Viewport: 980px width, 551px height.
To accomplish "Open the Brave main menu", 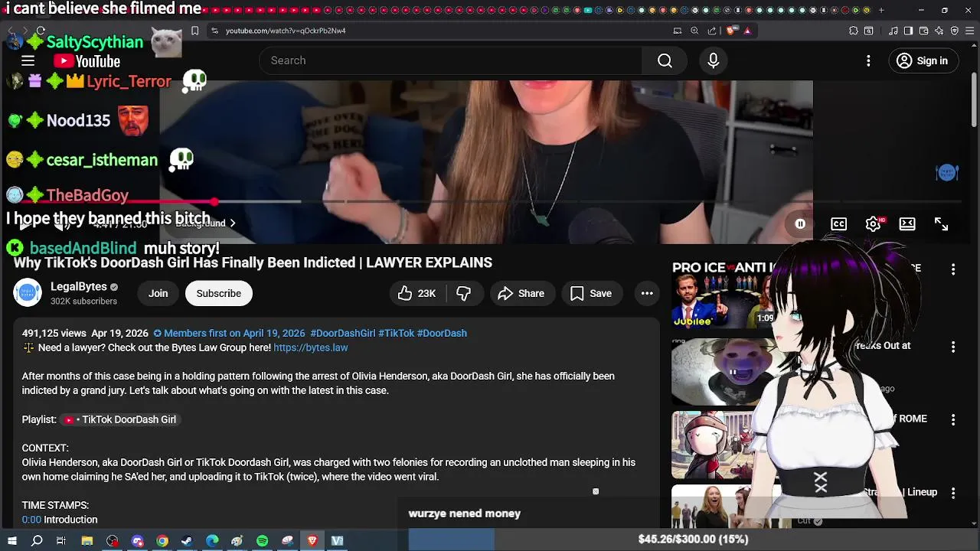I will 970,31.
